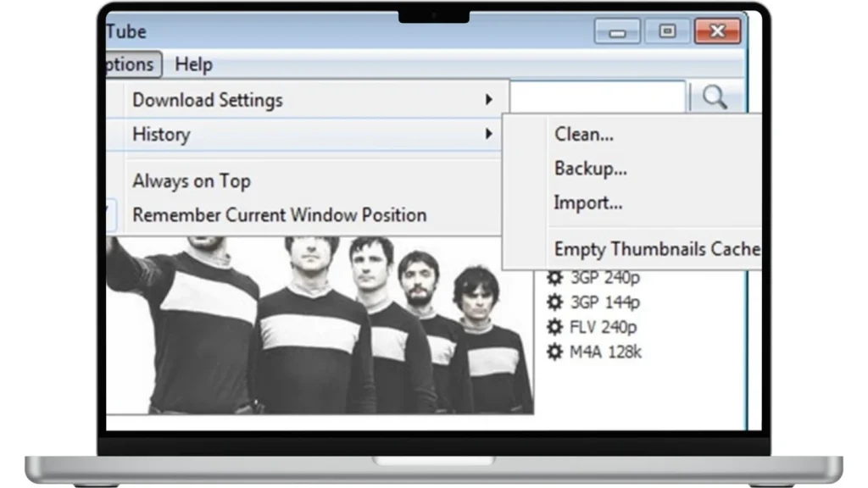Click Import... in the History submenu
Screen dimensions: 868x488
pyautogui.click(x=587, y=202)
